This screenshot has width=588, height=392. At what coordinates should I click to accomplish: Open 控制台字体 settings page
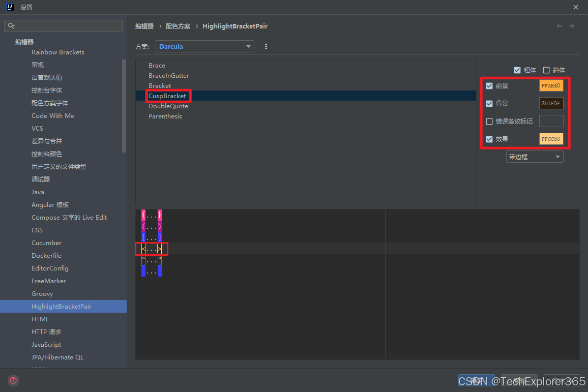47,91
